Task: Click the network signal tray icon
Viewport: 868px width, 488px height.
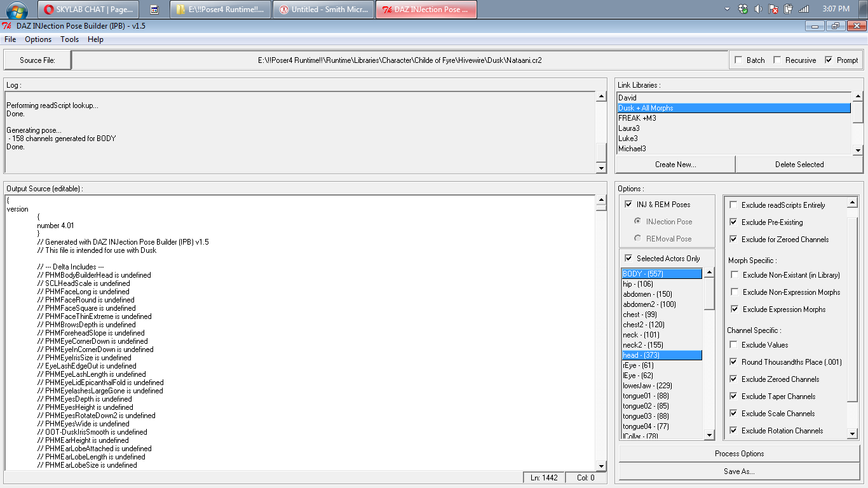Action: click(x=804, y=9)
